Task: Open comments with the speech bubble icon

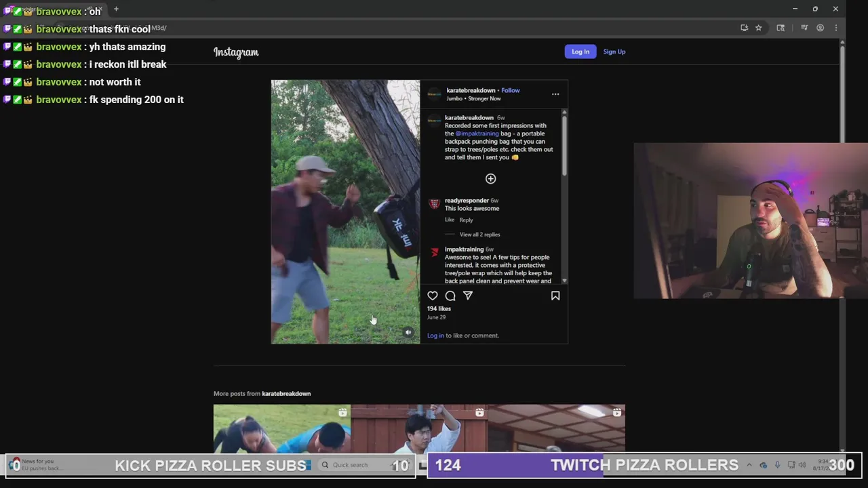Action: point(450,296)
